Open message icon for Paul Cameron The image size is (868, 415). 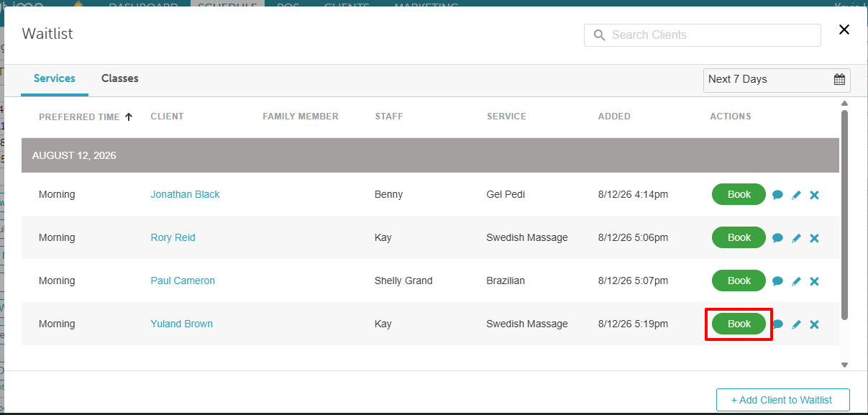(777, 281)
